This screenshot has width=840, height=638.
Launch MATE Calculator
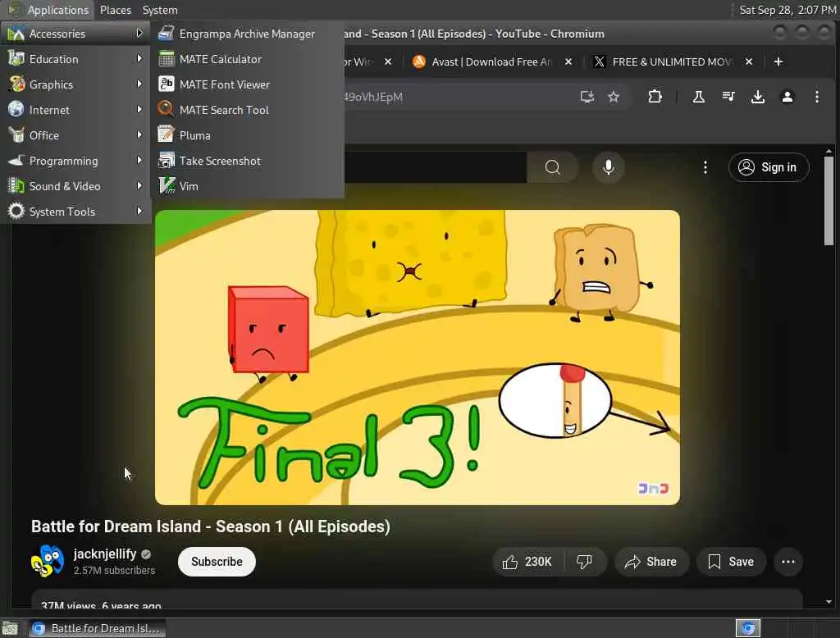[247, 59]
